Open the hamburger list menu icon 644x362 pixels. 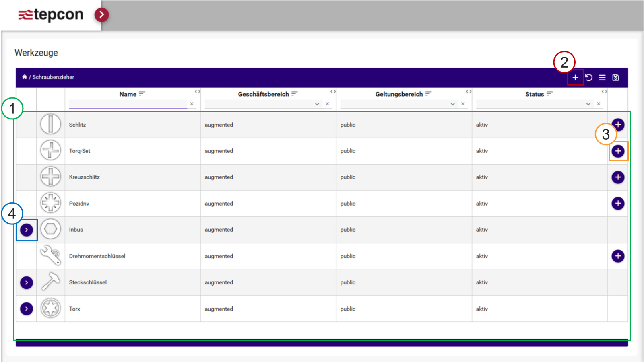pyautogui.click(x=602, y=78)
